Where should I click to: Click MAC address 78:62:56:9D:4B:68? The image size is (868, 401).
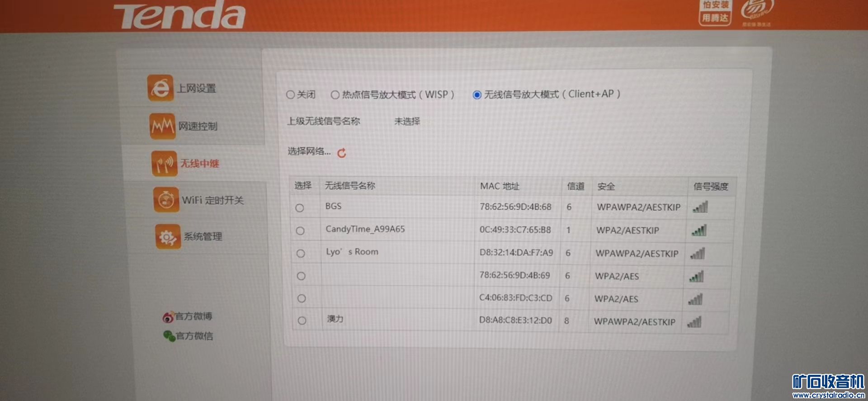coord(515,207)
